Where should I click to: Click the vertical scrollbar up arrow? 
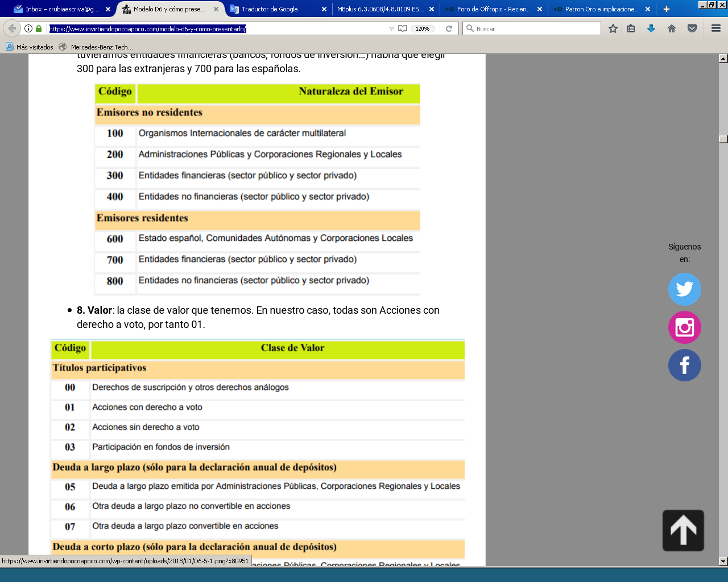click(723, 59)
